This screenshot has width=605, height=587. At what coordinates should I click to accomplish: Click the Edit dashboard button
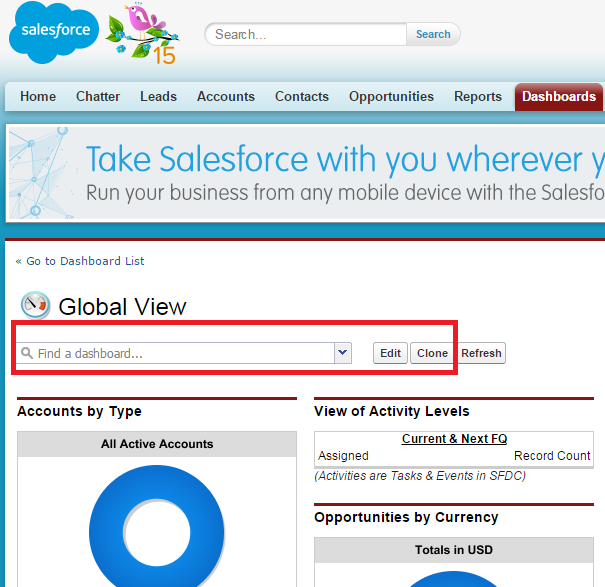(x=390, y=353)
